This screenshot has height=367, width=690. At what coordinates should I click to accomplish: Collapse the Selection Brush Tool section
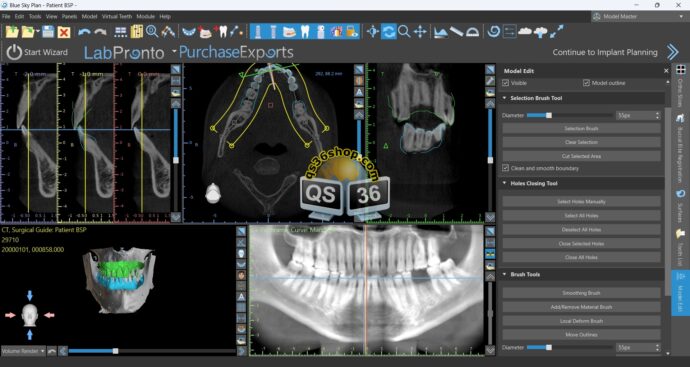(x=504, y=98)
